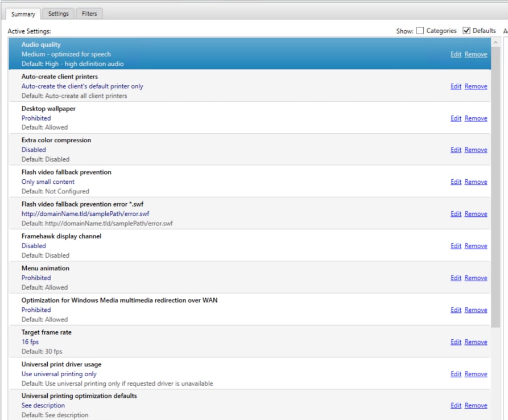Edit Windows Media WAN optimization setting
This screenshot has height=420, width=508.
456,310
